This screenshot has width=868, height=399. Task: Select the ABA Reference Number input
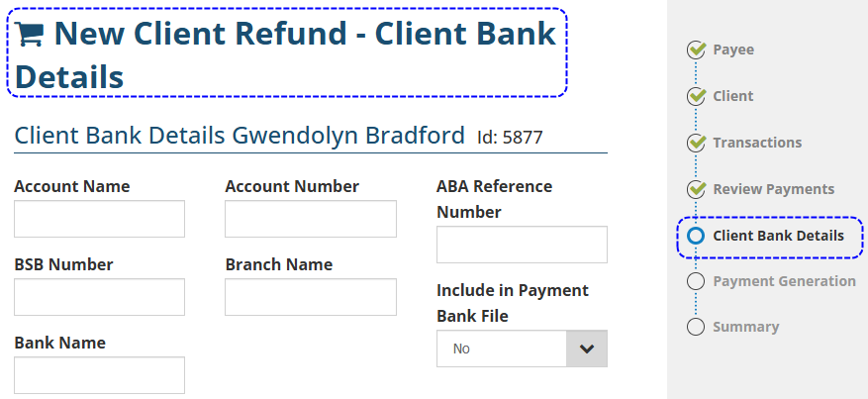522,245
